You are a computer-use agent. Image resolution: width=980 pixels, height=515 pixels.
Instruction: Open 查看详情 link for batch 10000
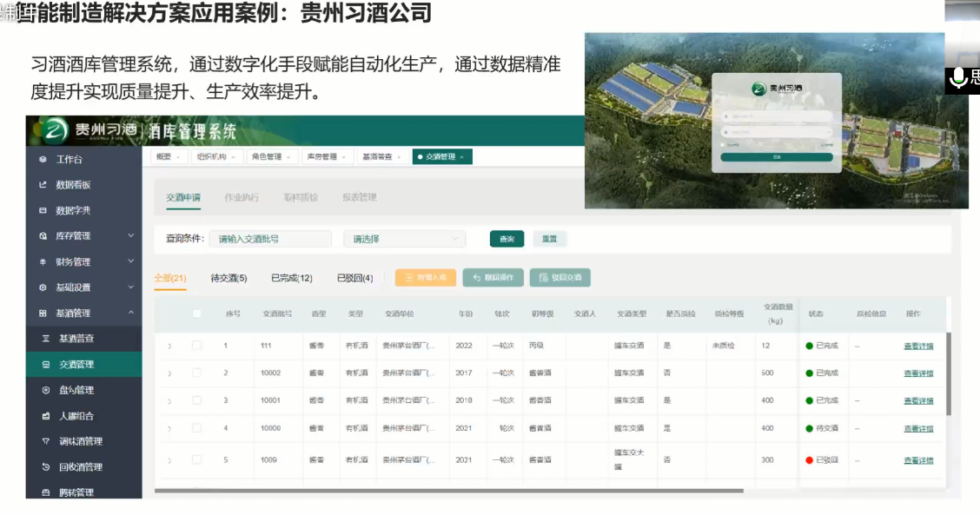coord(918,429)
